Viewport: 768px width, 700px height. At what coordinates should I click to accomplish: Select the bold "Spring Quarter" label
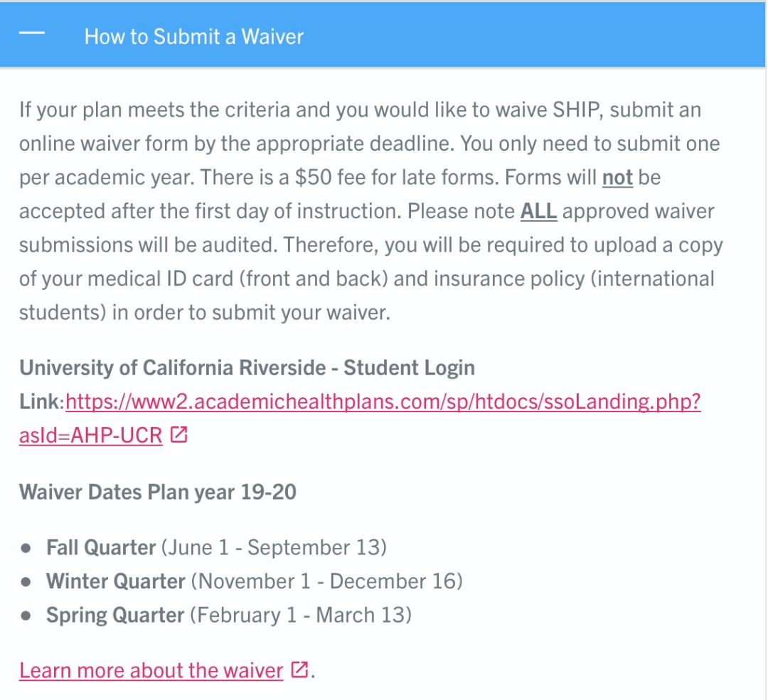pyautogui.click(x=115, y=615)
